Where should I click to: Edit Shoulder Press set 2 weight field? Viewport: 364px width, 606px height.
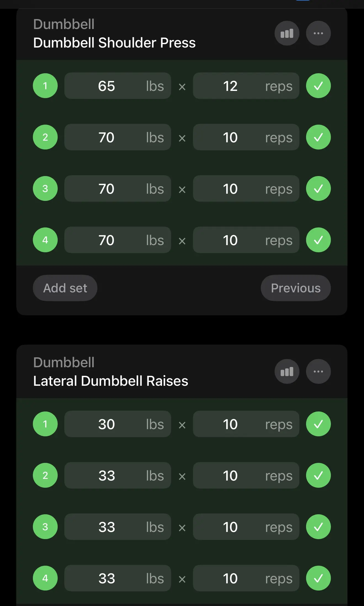pos(118,137)
